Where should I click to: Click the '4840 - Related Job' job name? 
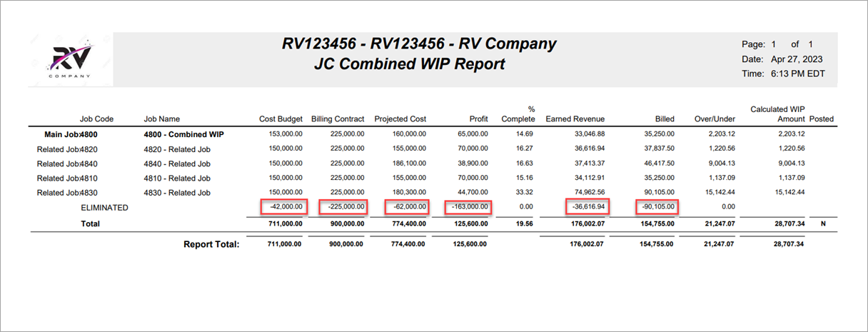(177, 164)
